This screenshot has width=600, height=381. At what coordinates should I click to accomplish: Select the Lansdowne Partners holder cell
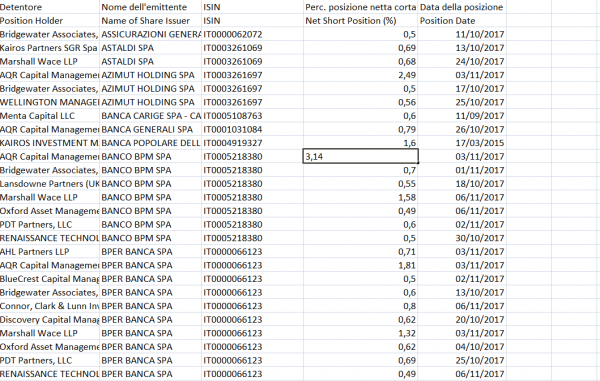[x=50, y=184]
